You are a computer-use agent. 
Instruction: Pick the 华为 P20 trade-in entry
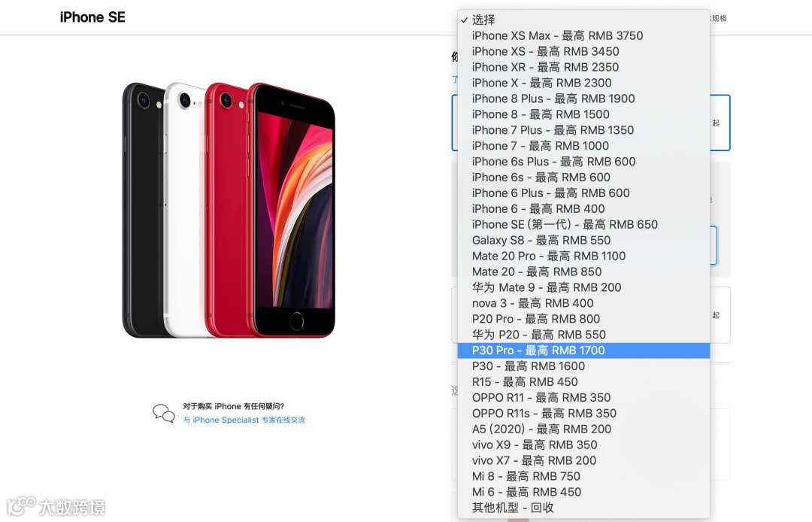[x=583, y=335]
